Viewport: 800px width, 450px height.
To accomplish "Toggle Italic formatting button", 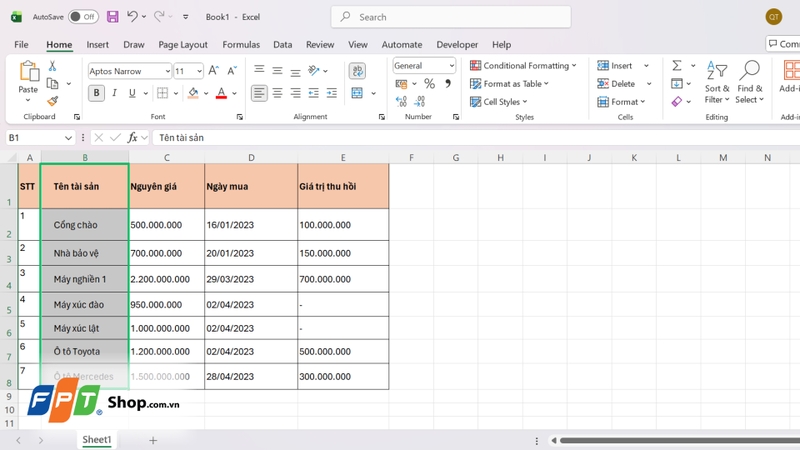I will (114, 93).
